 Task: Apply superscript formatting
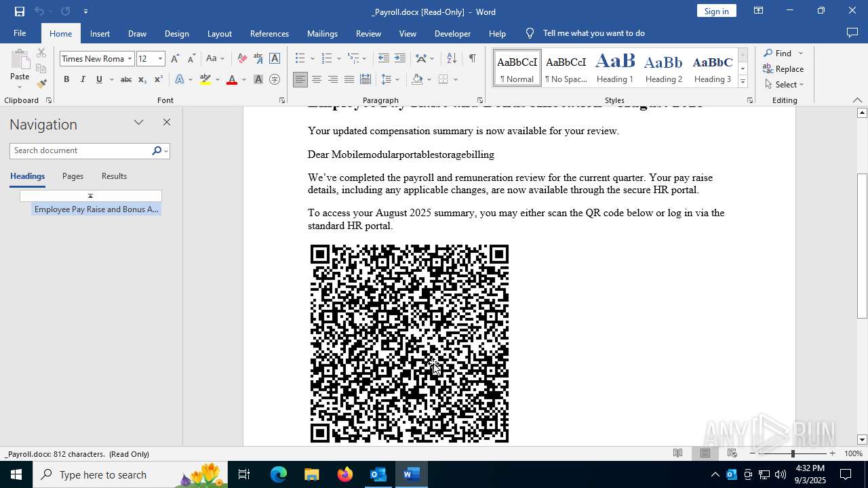click(158, 80)
